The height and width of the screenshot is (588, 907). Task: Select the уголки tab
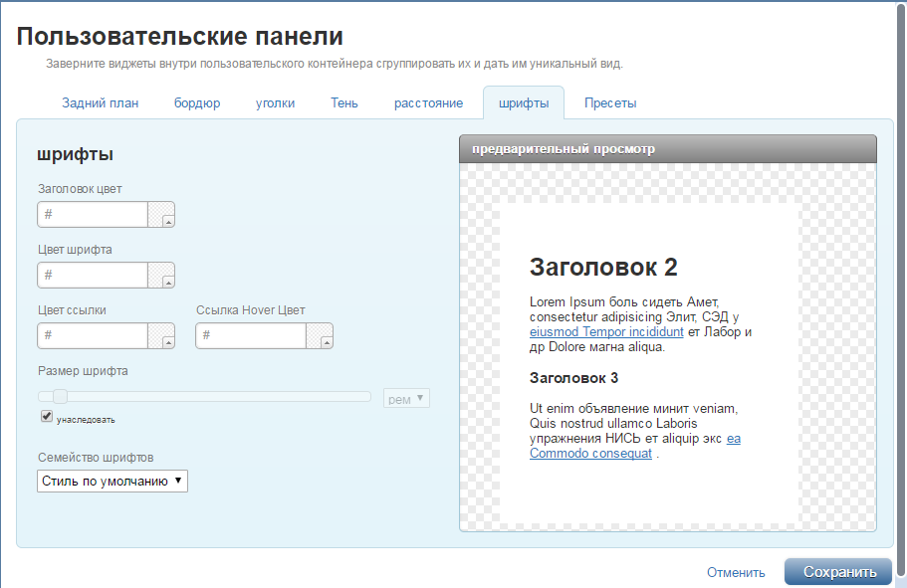(x=275, y=103)
